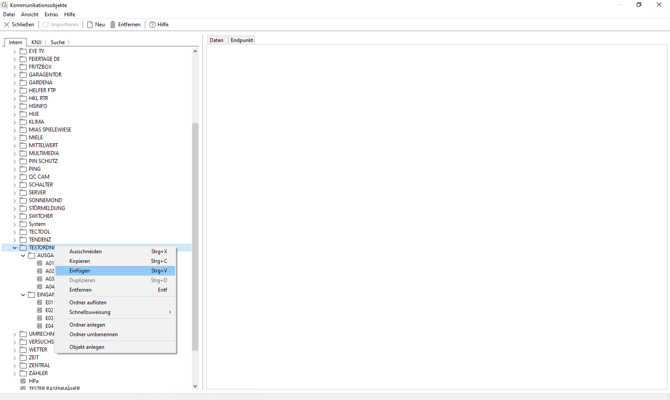Click the object icon beside E04
Viewport: 670px width, 400px height.
pos(40,326)
